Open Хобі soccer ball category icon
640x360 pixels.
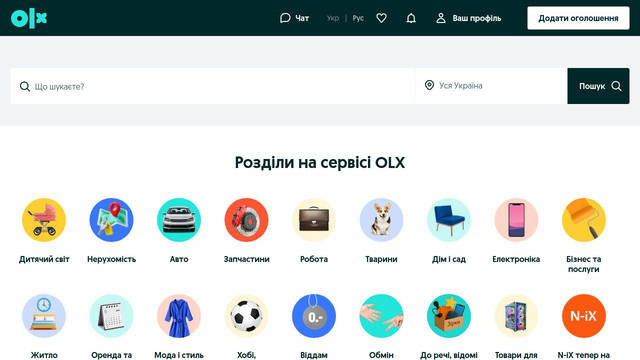247,316
